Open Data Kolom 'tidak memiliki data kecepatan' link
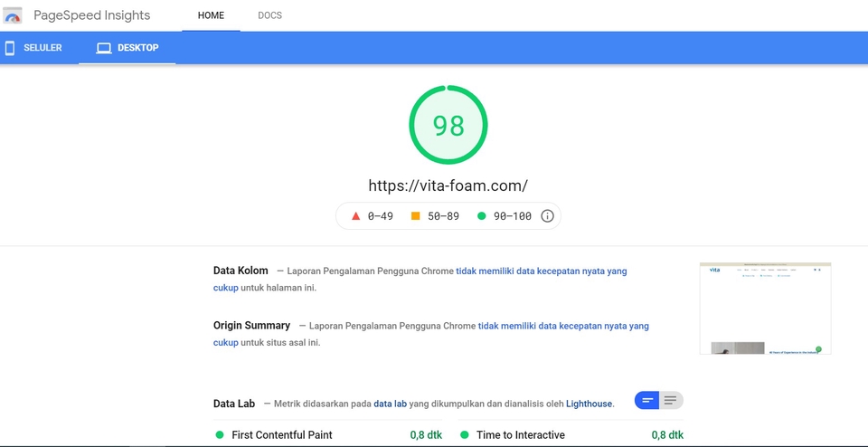The width and height of the screenshot is (868, 447). click(x=542, y=271)
